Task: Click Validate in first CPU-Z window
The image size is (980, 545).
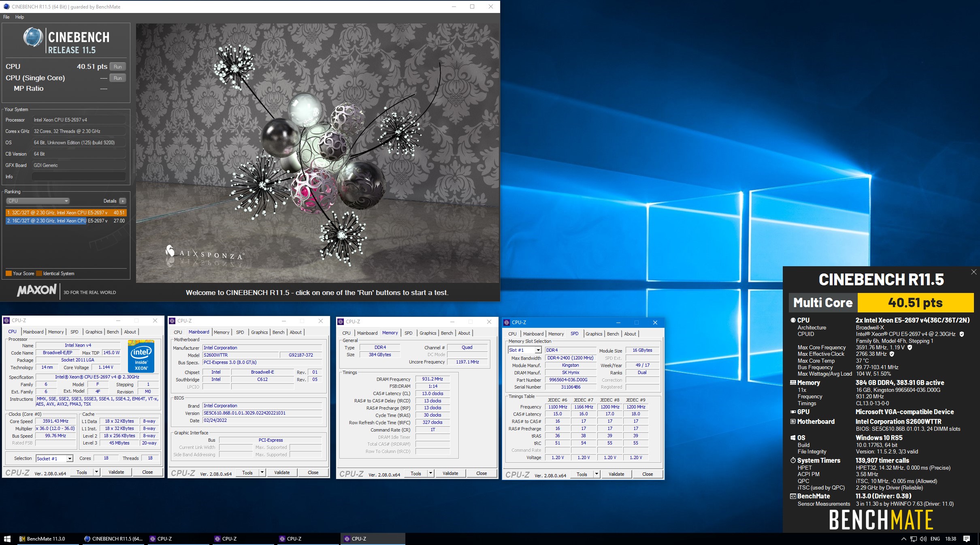Action: 116,472
